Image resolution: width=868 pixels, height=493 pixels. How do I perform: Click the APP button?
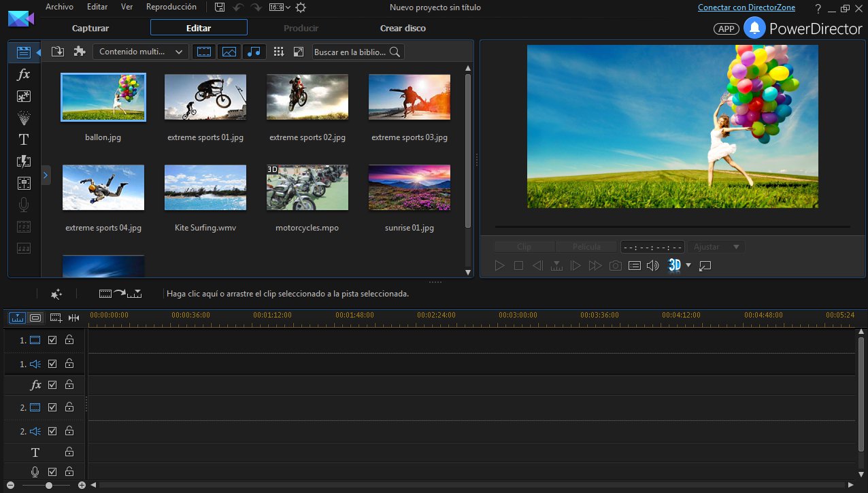click(727, 29)
